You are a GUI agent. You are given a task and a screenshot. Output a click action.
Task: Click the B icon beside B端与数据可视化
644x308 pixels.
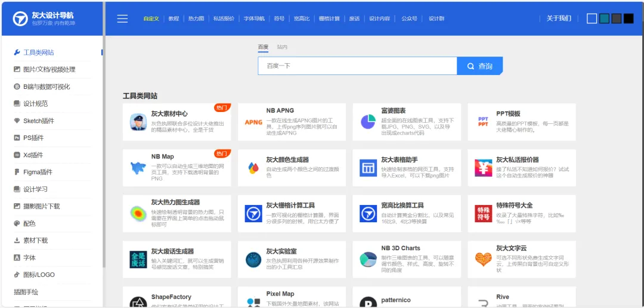pyautogui.click(x=17, y=86)
